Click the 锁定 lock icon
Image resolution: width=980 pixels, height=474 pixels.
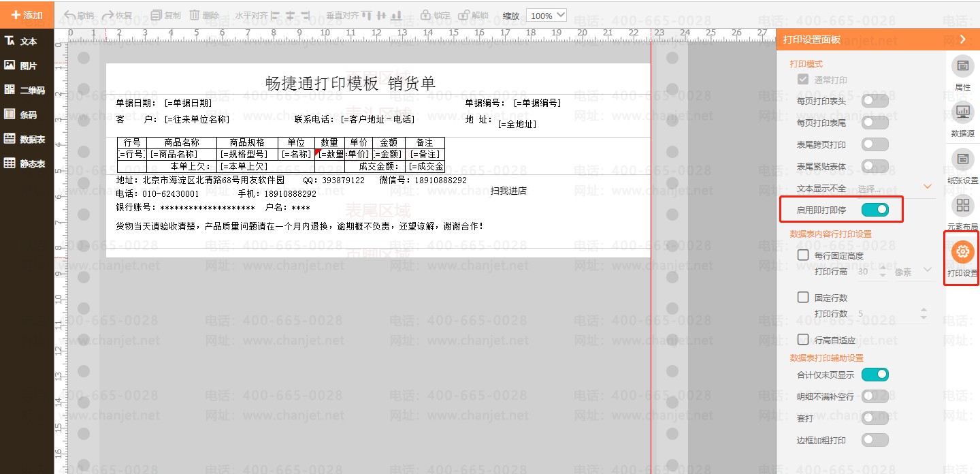[425, 15]
